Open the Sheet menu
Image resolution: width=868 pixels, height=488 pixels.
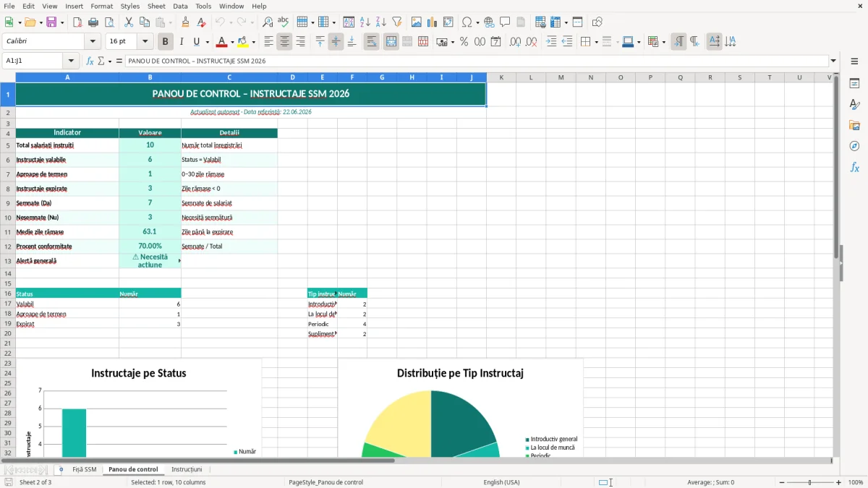pyautogui.click(x=157, y=6)
